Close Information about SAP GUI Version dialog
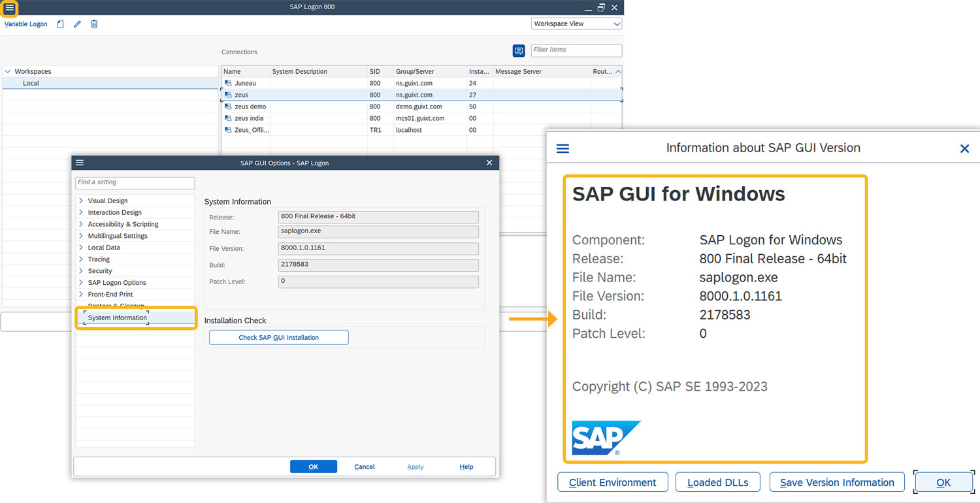 pos(964,148)
